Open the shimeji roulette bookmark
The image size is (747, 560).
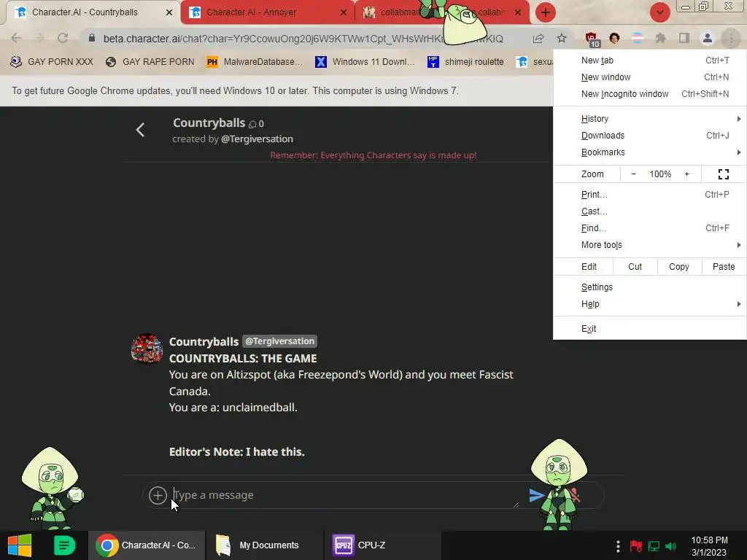[465, 62]
